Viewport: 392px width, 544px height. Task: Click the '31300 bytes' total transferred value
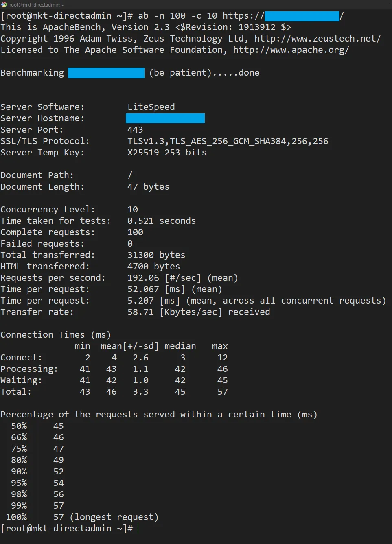click(156, 255)
